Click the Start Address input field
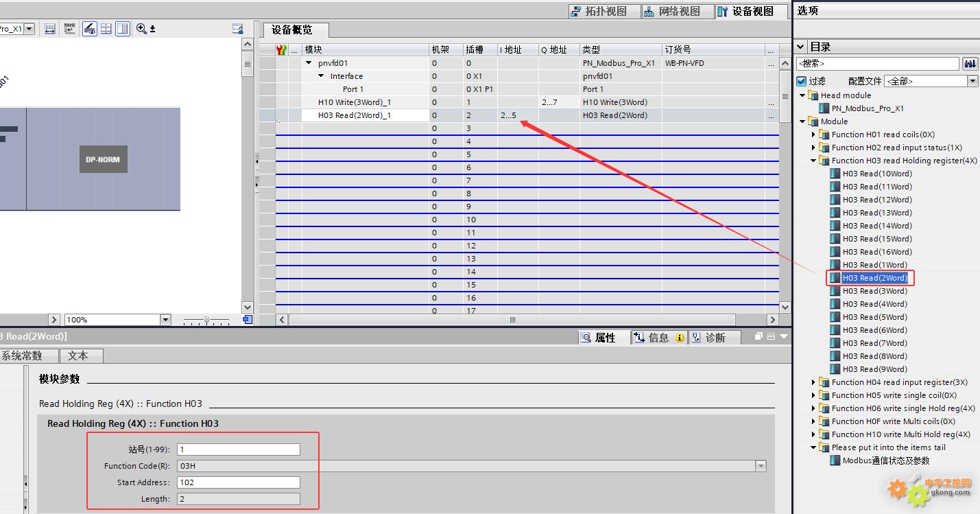 pos(238,482)
